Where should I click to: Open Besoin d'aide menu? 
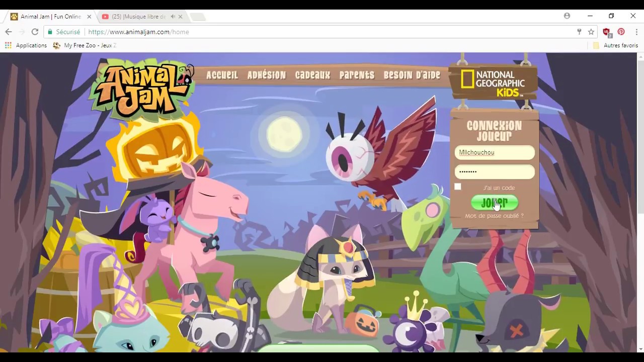click(x=412, y=75)
